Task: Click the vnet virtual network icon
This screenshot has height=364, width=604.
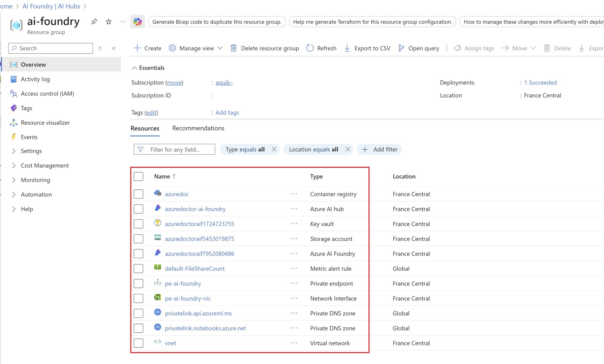Action: point(157,342)
